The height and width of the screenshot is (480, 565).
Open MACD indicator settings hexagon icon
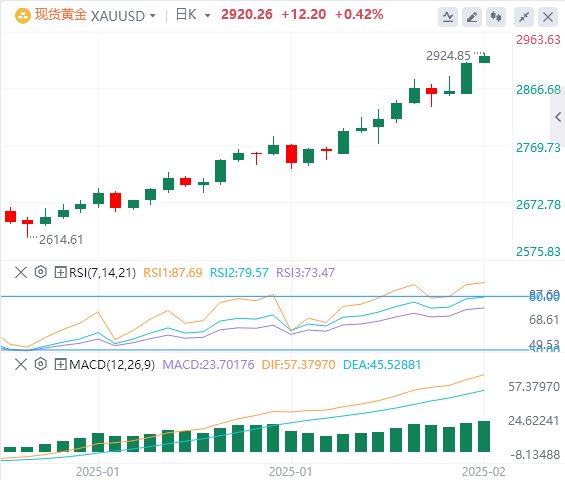point(41,364)
